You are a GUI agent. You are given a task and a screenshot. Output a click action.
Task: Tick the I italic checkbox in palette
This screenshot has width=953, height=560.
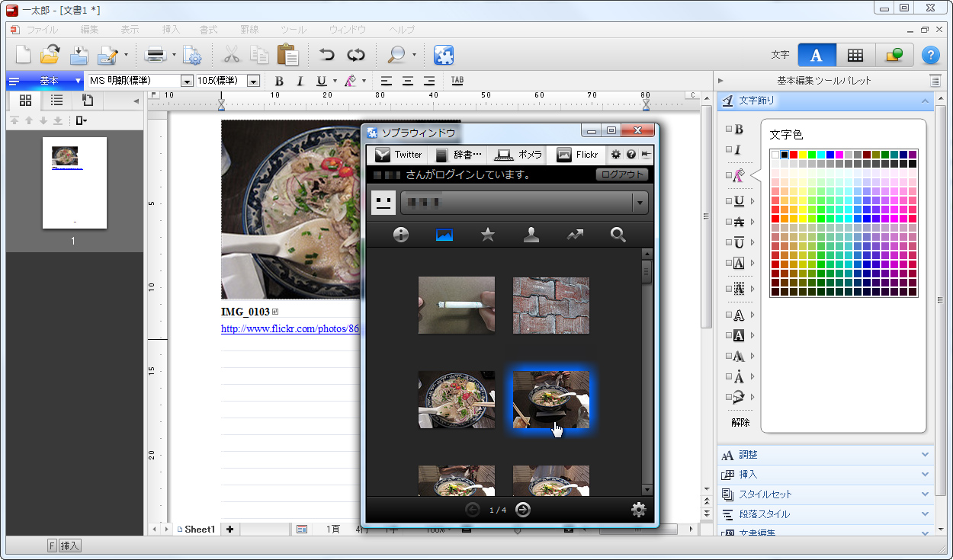pyautogui.click(x=729, y=150)
